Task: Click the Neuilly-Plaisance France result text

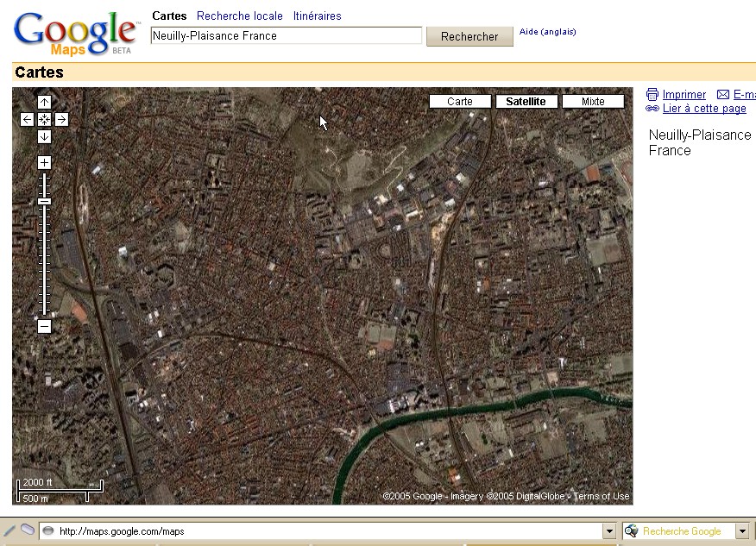Action: pos(700,142)
